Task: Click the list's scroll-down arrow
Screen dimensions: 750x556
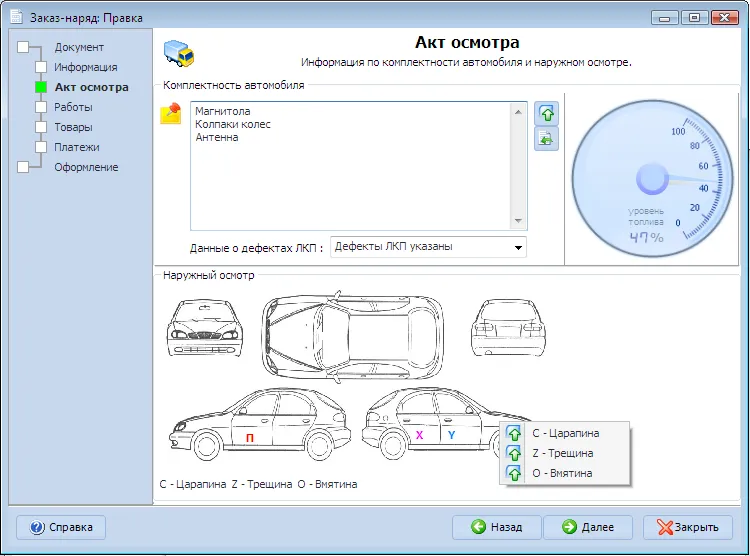Action: [x=518, y=221]
